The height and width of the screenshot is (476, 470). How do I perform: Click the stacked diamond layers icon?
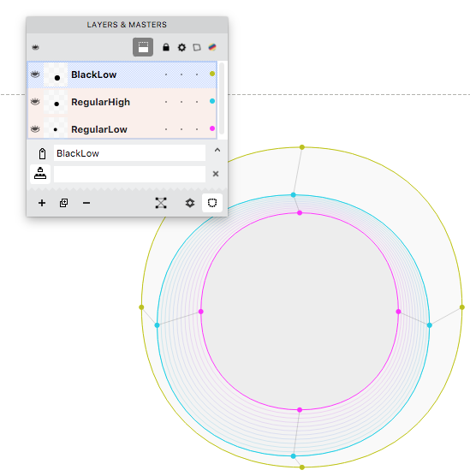click(190, 203)
